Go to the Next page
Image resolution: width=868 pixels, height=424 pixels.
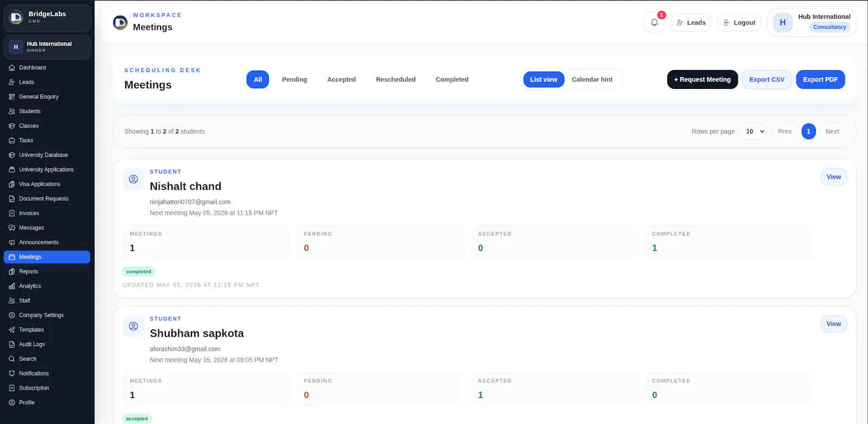832,132
